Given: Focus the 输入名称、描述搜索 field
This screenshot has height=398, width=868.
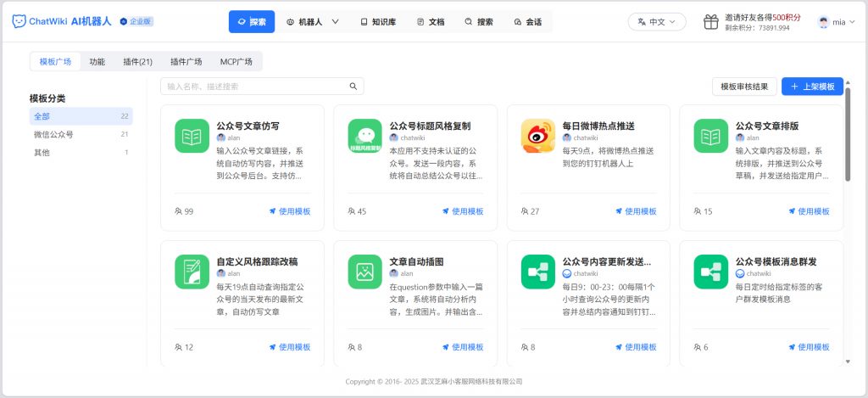Looking at the screenshot, I should [262, 87].
